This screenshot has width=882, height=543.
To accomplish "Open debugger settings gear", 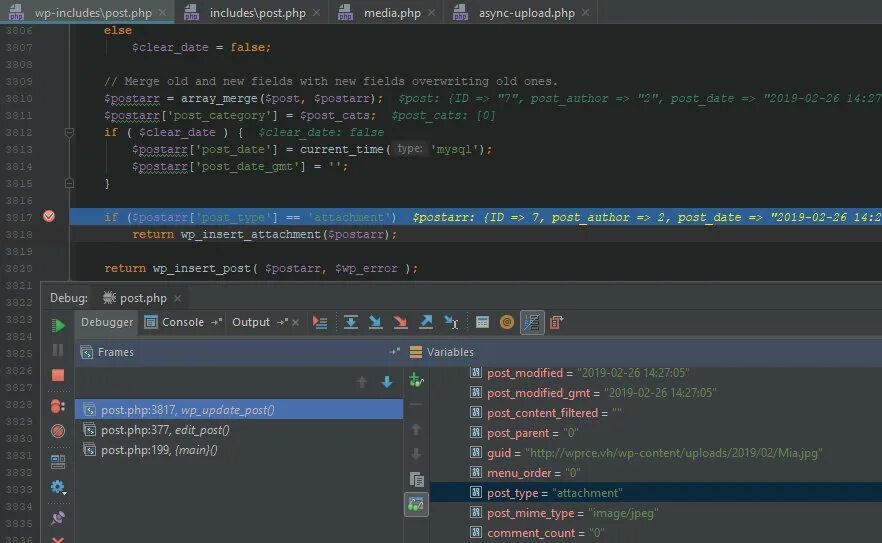I will pyautogui.click(x=58, y=487).
